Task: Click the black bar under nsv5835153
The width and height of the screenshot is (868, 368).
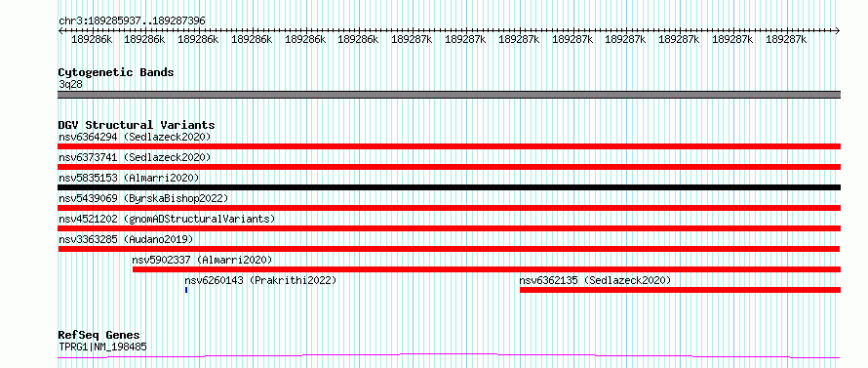Action: 449,187
